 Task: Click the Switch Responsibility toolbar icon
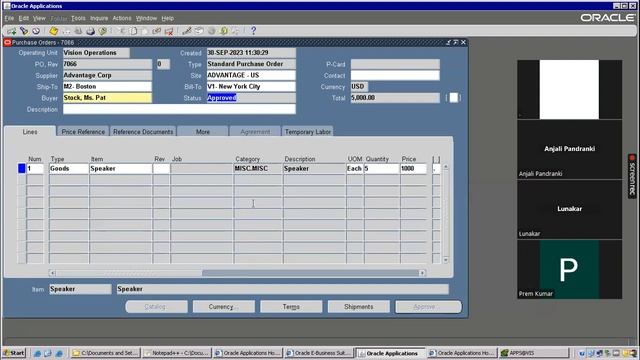pos(78,31)
